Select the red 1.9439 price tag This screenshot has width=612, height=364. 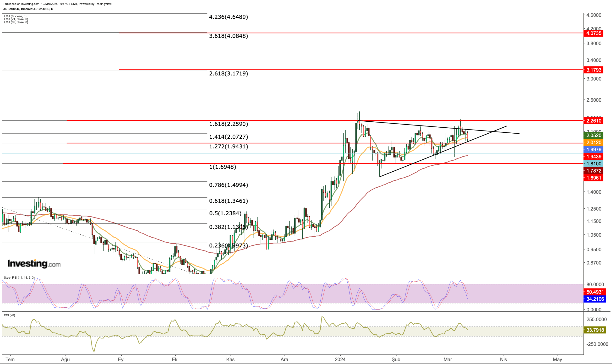tap(594, 157)
